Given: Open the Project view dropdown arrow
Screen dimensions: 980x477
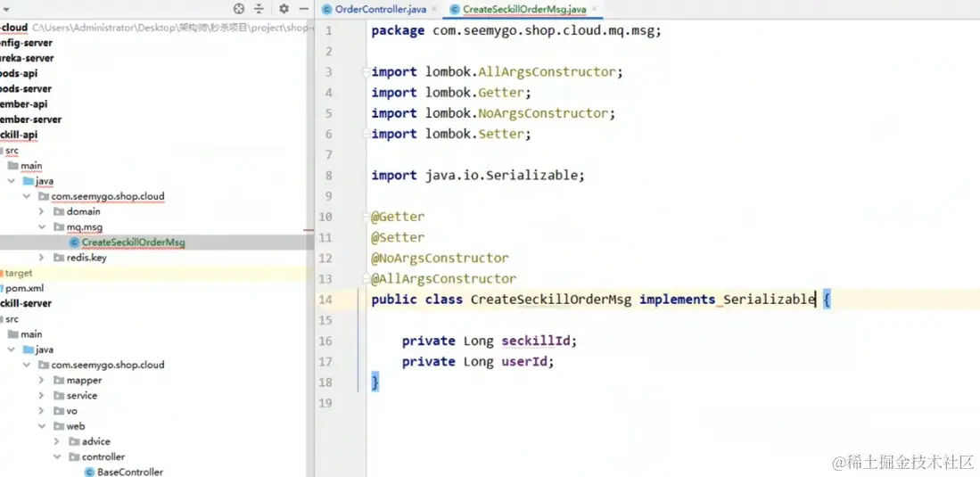Looking at the screenshot, I should click(7, 10).
